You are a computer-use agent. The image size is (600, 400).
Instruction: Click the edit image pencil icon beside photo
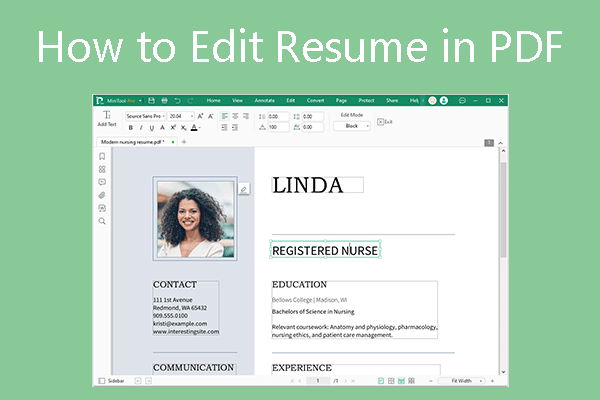click(x=244, y=189)
